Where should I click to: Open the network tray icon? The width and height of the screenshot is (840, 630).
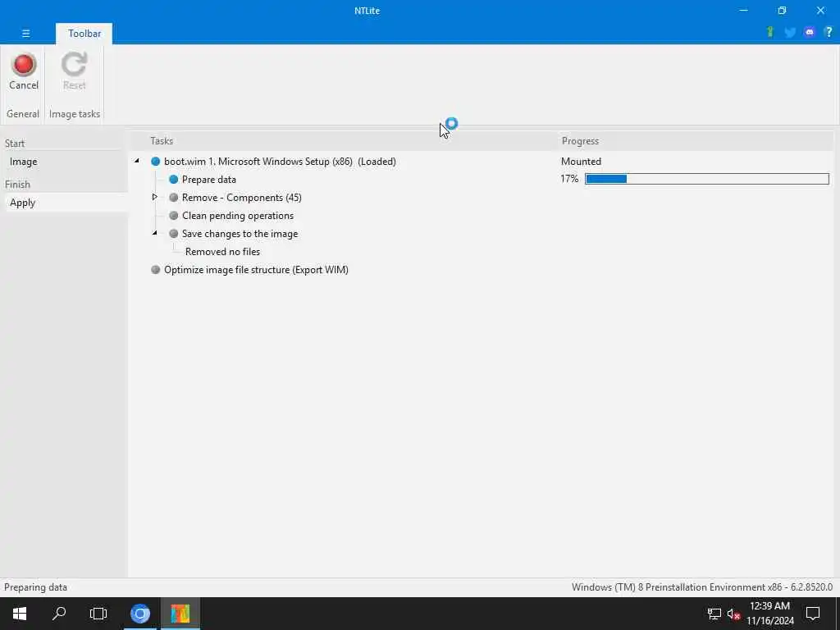click(x=714, y=614)
